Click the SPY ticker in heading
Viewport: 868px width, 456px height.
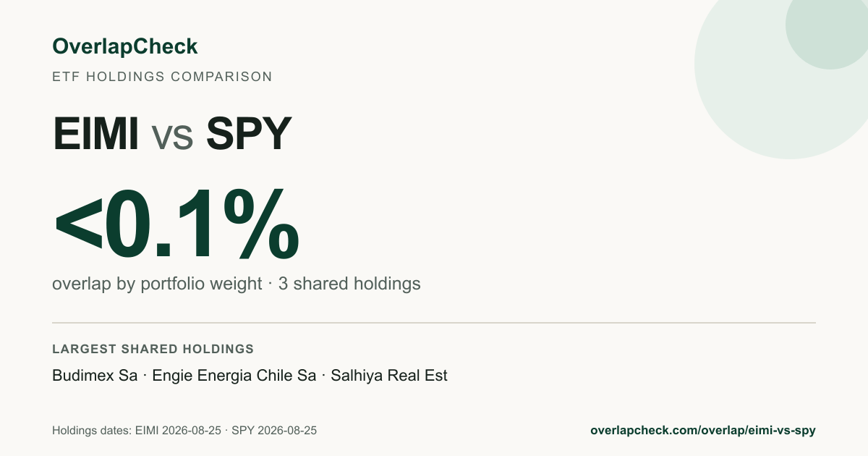[x=248, y=133]
